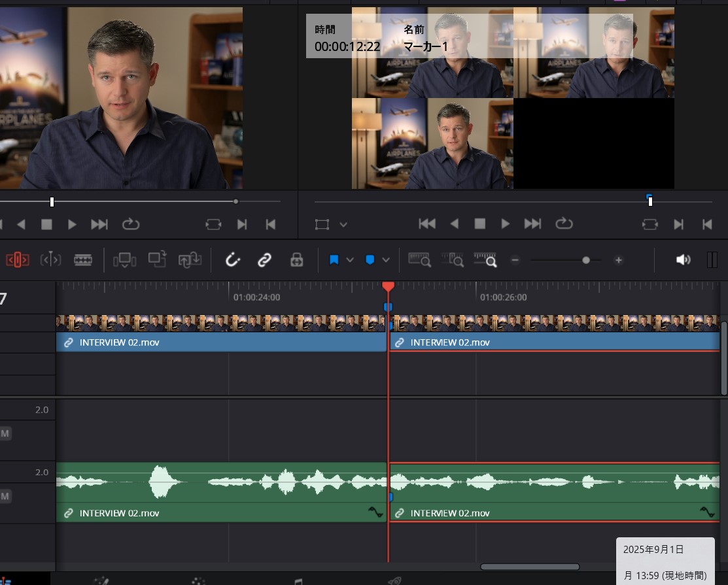Click the Detail zoom icon
The width and height of the screenshot is (728, 585).
pyautogui.click(x=452, y=259)
